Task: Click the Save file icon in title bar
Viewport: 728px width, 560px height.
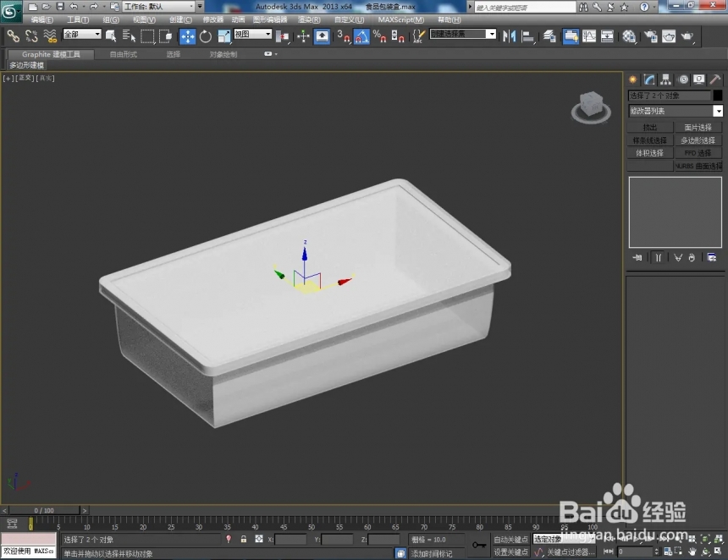Action: 60,7
